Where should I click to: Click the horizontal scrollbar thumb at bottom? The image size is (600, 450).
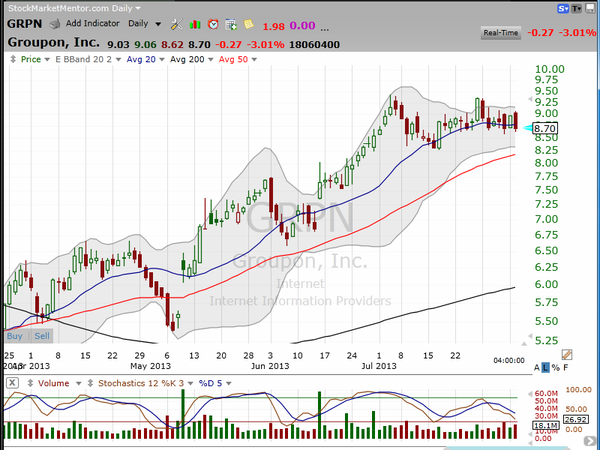click(507, 448)
